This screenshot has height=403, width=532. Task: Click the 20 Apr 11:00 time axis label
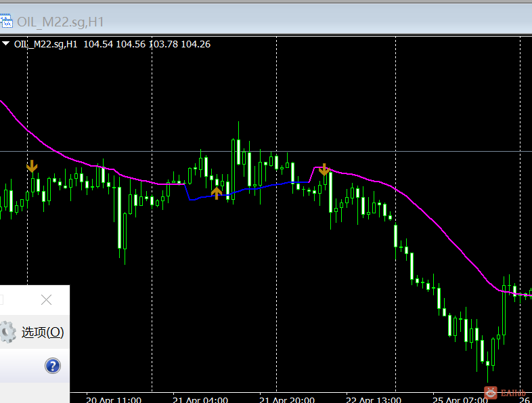click(114, 400)
